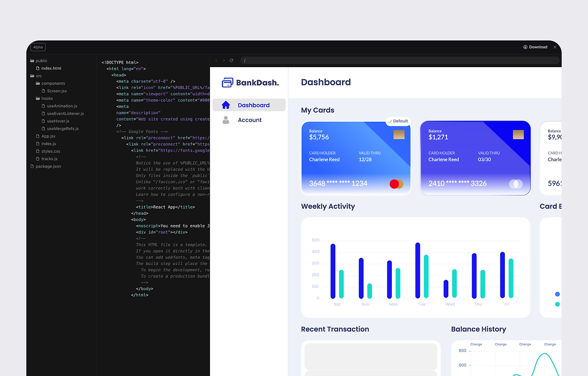Click the preview forward arrow
The height and width of the screenshot is (376, 588).
point(224,60)
